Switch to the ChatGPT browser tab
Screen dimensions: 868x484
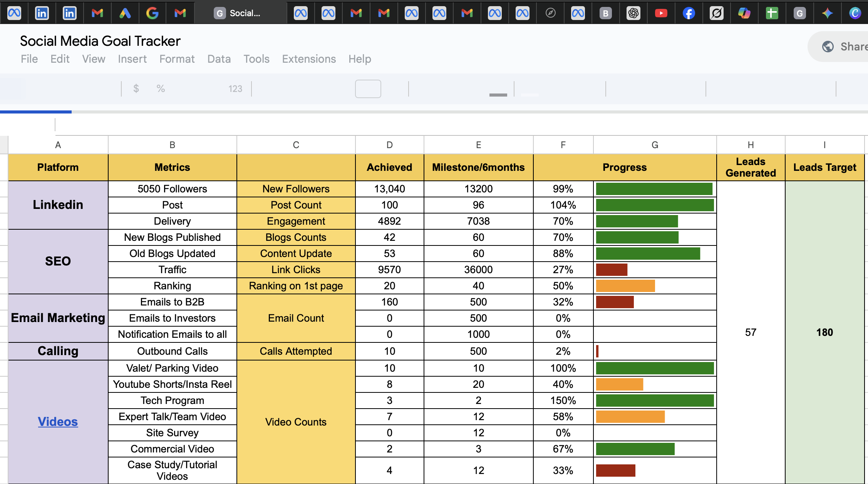pyautogui.click(x=633, y=13)
